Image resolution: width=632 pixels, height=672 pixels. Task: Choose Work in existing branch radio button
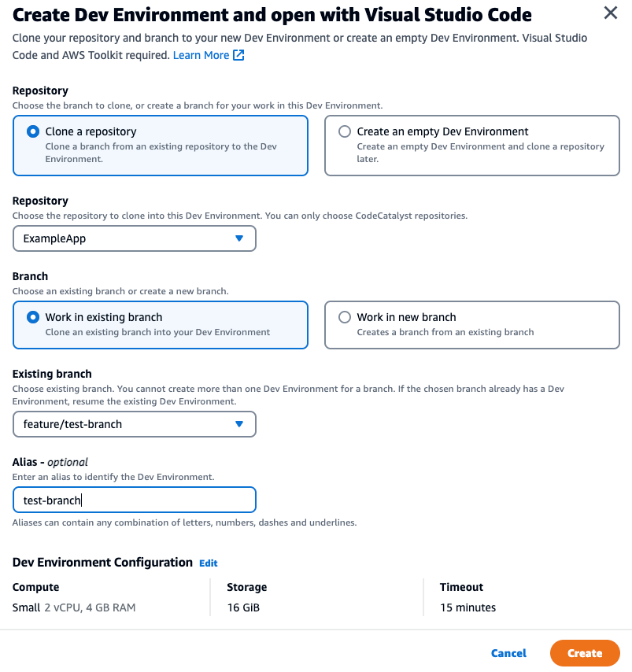[33, 318]
